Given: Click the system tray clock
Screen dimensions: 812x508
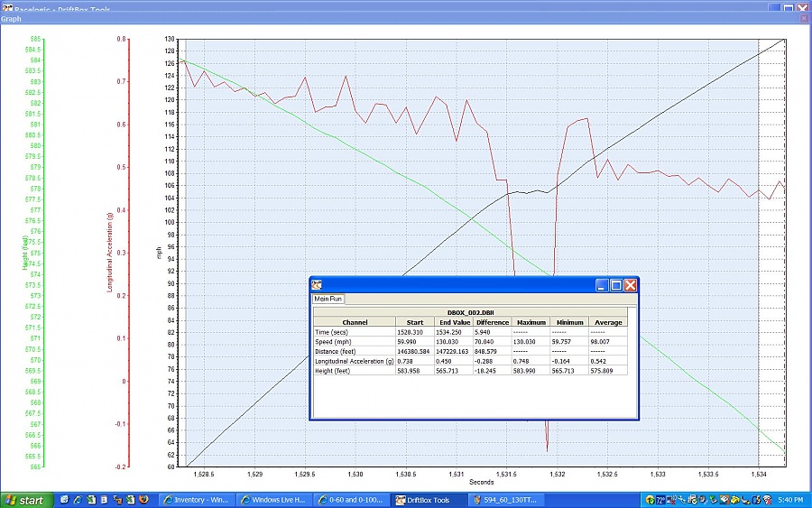Looking at the screenshot, I should tap(792, 500).
